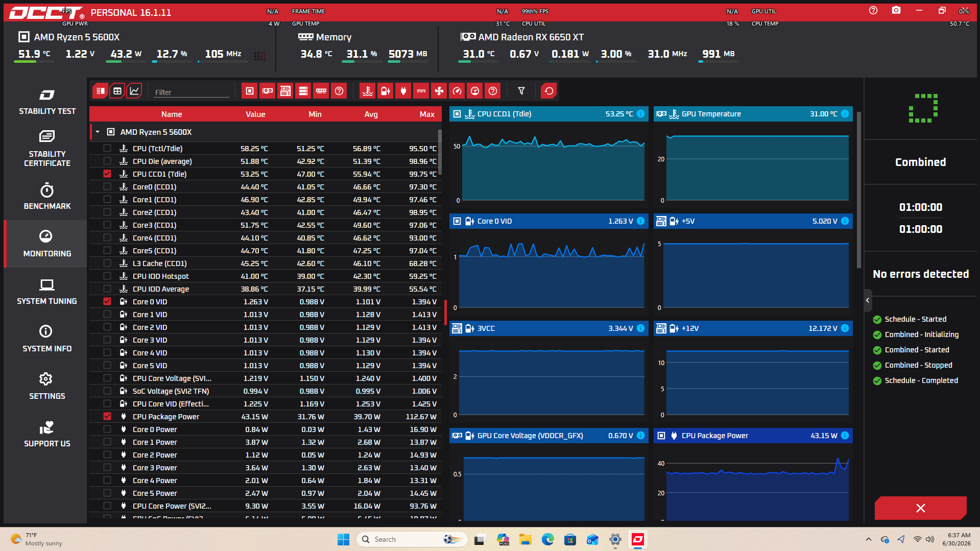Open the weather widget on the taskbar
This screenshot has height=551, width=980.
pos(37,539)
